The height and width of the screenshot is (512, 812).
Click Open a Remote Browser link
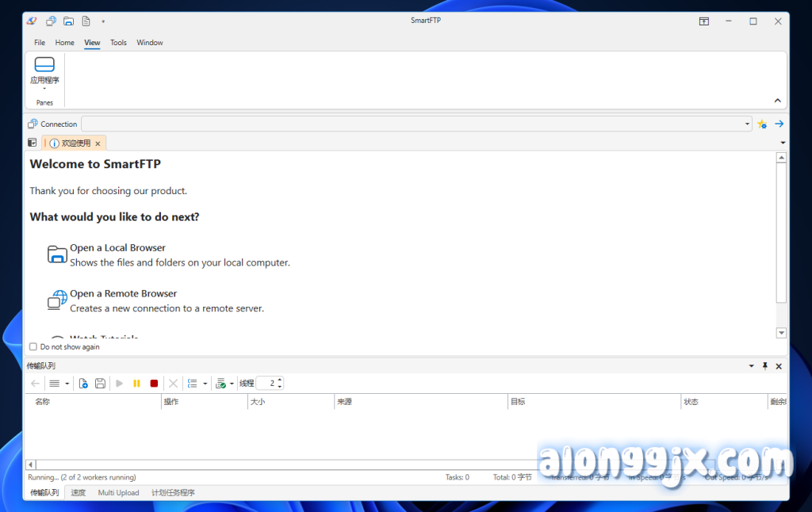click(123, 294)
